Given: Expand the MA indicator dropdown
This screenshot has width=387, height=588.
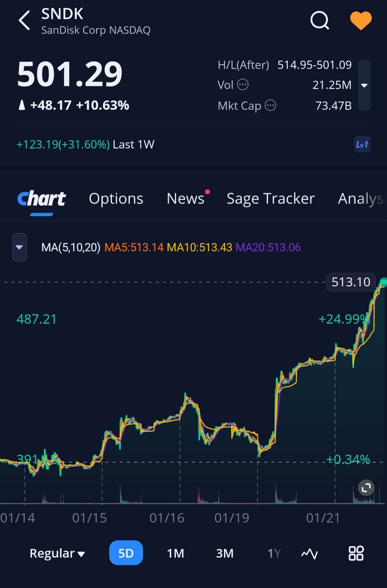Looking at the screenshot, I should point(19,247).
